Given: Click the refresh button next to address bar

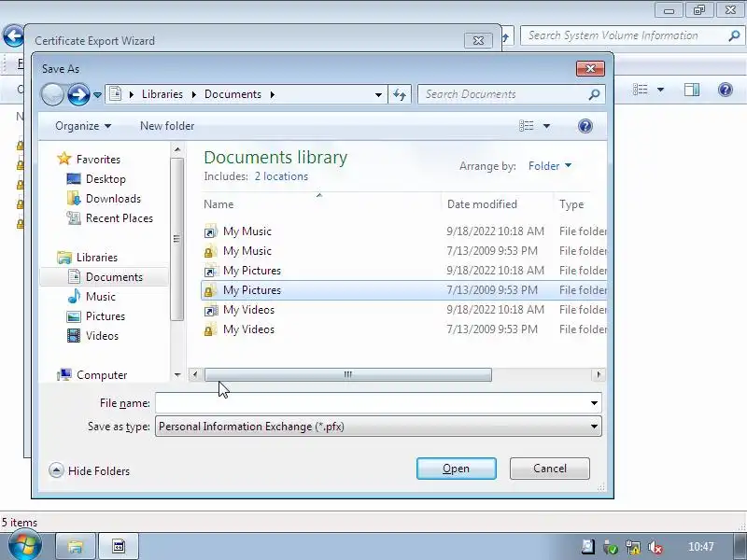Looking at the screenshot, I should 400,94.
